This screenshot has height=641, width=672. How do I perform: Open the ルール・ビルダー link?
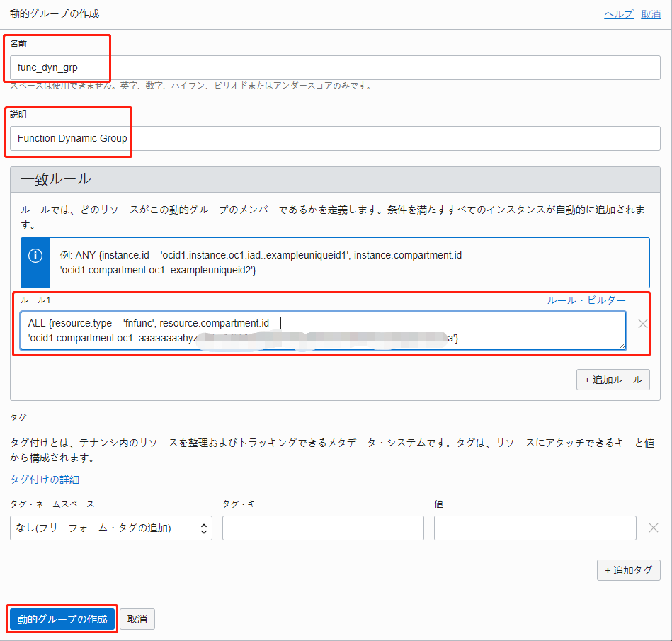pyautogui.click(x=586, y=300)
